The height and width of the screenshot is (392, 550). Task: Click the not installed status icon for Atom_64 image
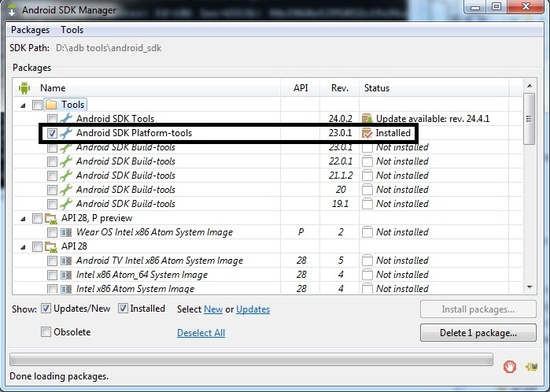pyautogui.click(x=367, y=275)
